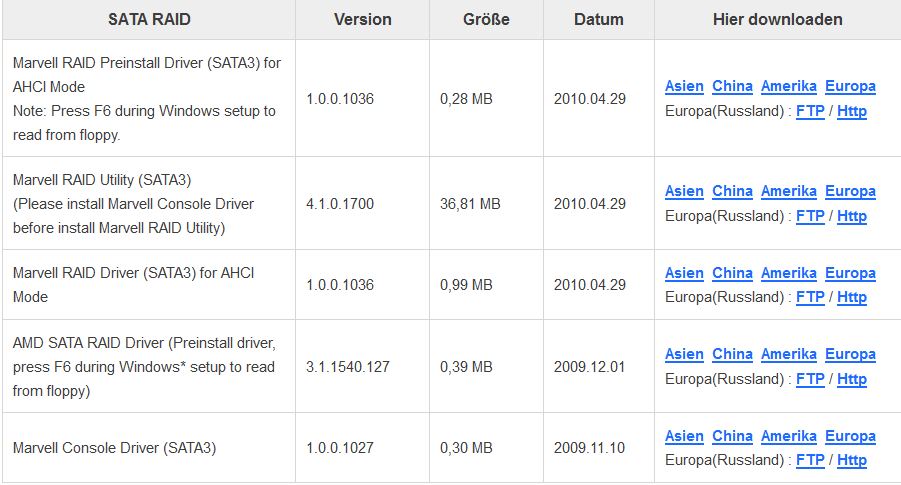Click Http link for 0,99 MB RAID Driver
The height and width of the screenshot is (485, 901).
pos(852,297)
